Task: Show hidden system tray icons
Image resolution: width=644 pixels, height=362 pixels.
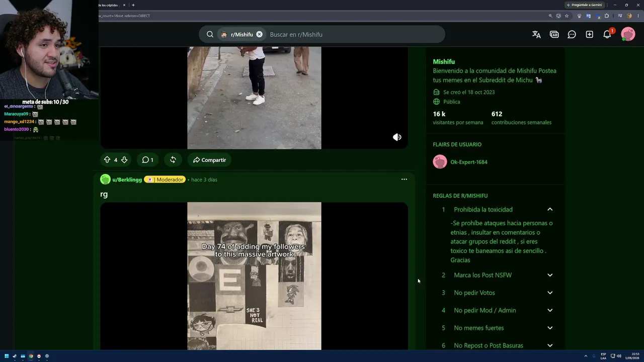Action: pyautogui.click(x=586, y=356)
